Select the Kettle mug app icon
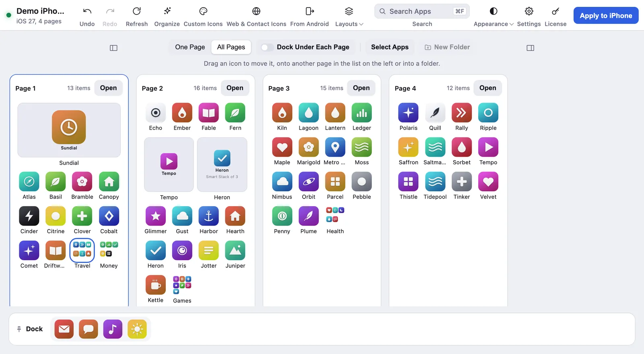 156,285
